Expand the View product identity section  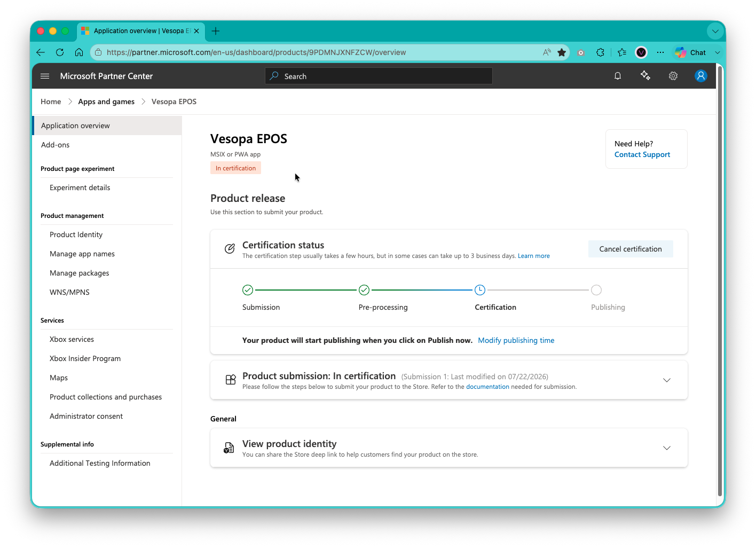click(667, 448)
